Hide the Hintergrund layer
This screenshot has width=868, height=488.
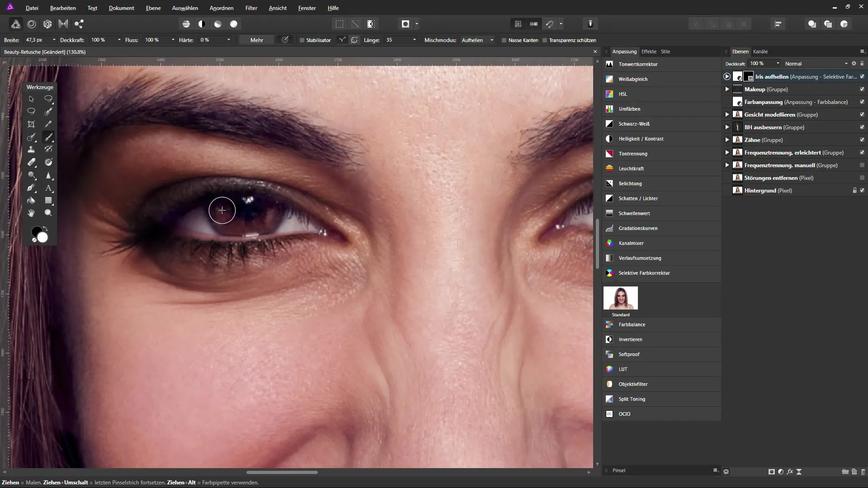(x=862, y=191)
